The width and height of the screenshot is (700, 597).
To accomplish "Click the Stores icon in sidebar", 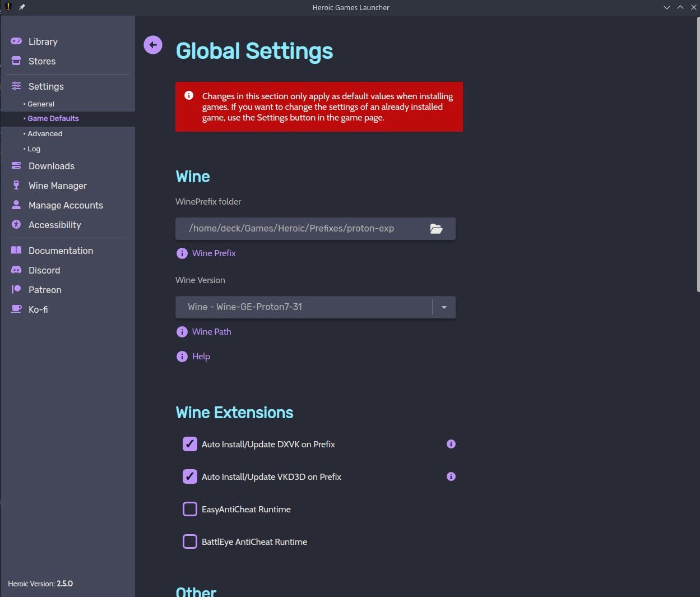I will (x=15, y=61).
